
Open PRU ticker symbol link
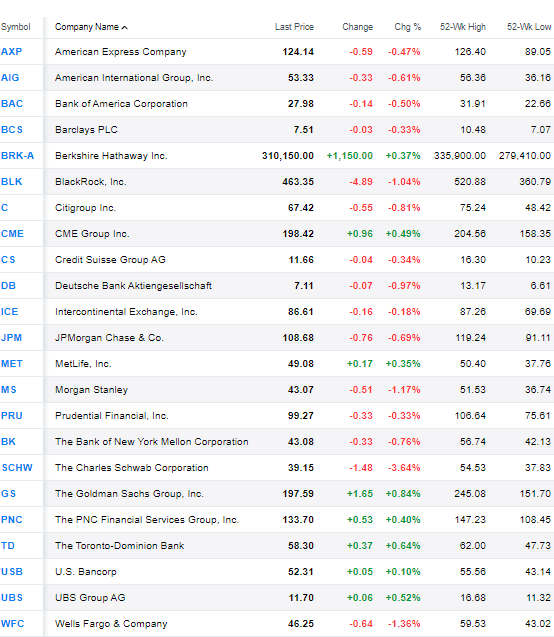pyautogui.click(x=12, y=416)
